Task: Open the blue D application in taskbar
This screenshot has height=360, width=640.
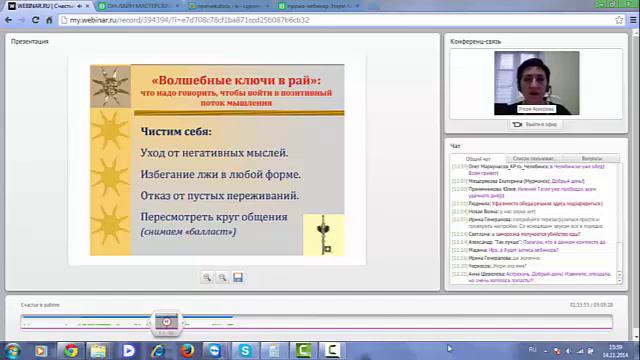Action: coord(128,351)
